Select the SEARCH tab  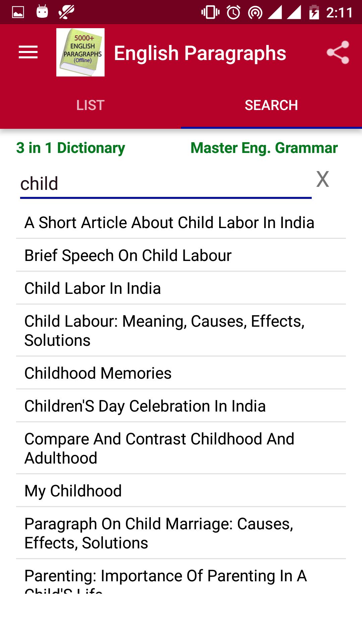tap(271, 105)
